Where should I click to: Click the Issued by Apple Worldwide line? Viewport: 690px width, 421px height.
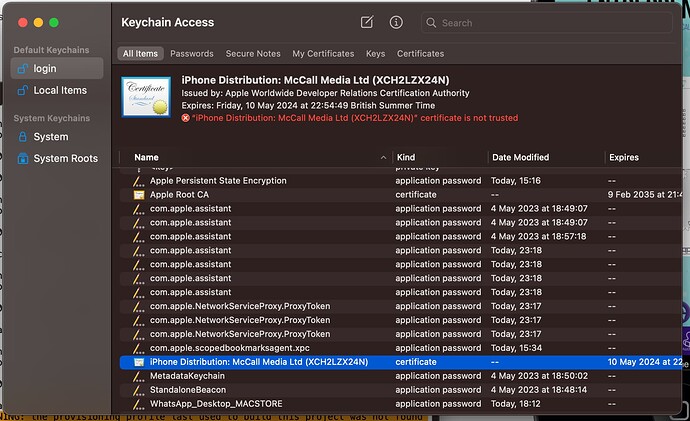pos(325,93)
